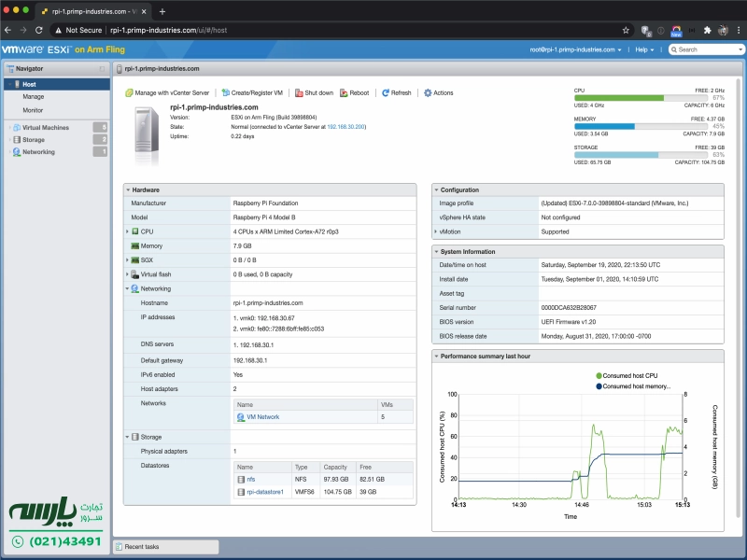747x560 pixels.
Task: Click the Create/Register VM icon
Action: [226, 92]
